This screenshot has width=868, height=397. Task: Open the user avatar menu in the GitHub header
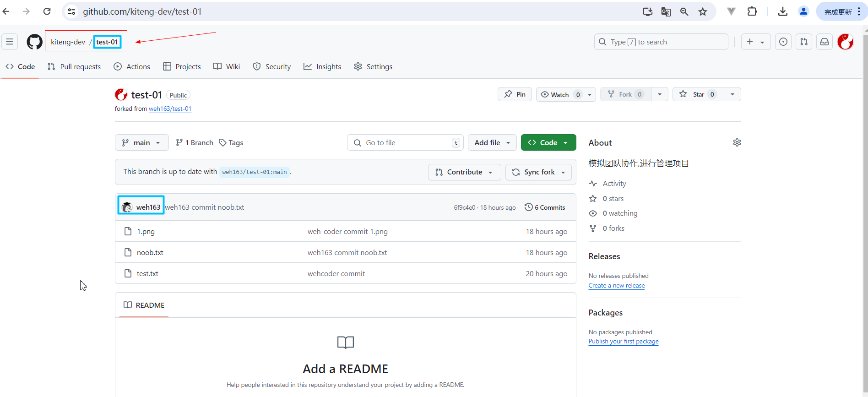pos(846,42)
